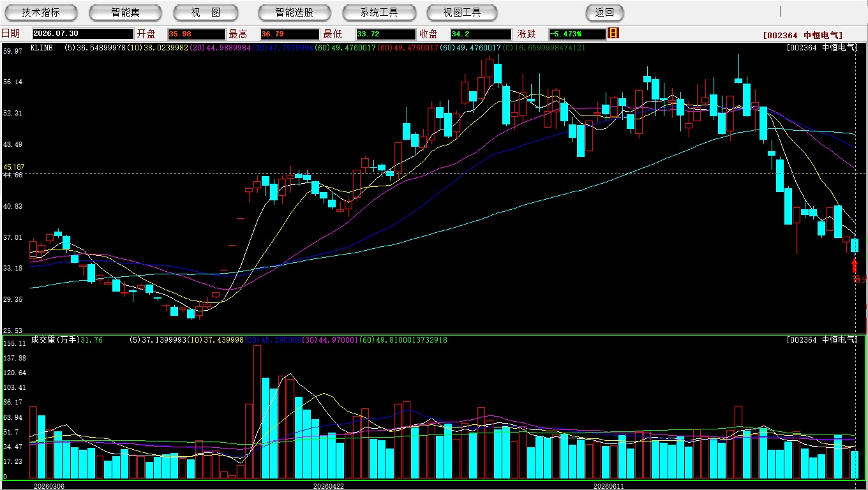Click the 开盘 value field 35.98
The image size is (868, 490).
pyautogui.click(x=197, y=34)
